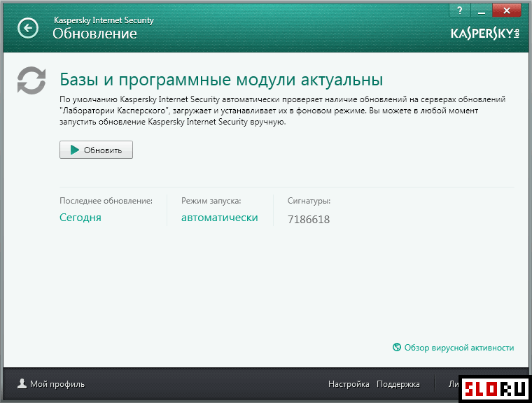Open Обзор вирусной активности link
The width and height of the screenshot is (532, 403).
pos(459,348)
